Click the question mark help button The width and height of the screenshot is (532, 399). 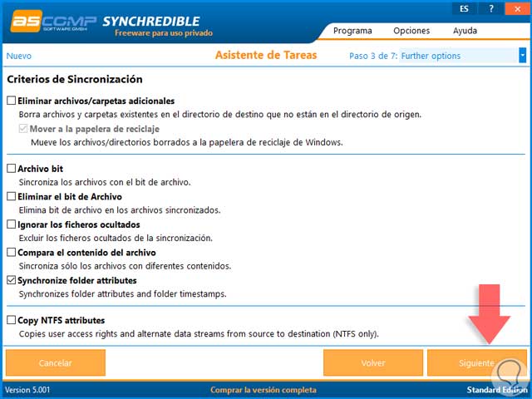click(490, 8)
